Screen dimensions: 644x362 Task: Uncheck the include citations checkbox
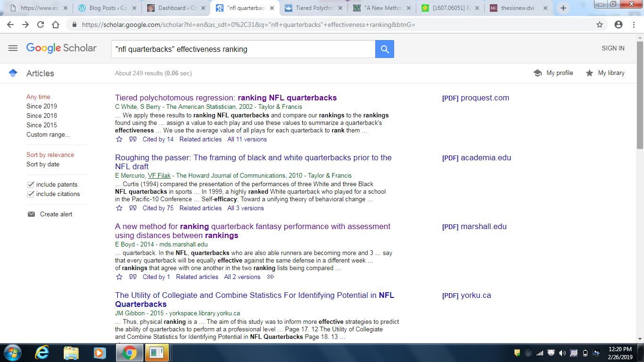pos(31,194)
